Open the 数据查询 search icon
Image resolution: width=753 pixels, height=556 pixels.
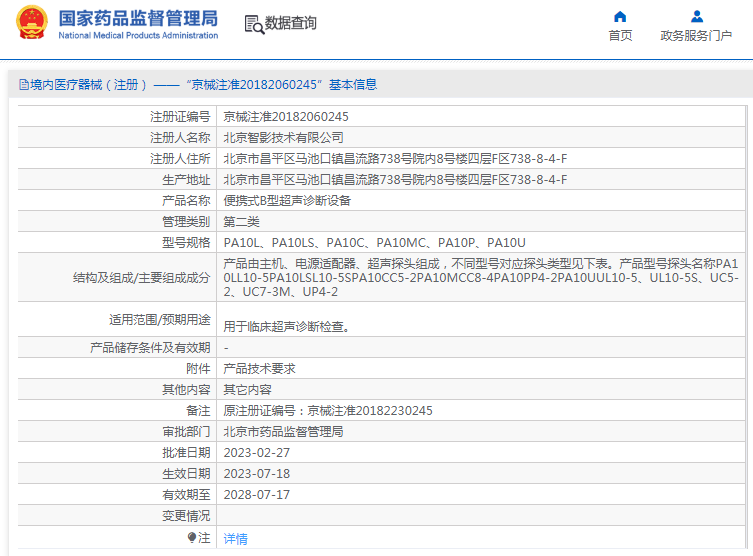[x=254, y=24]
